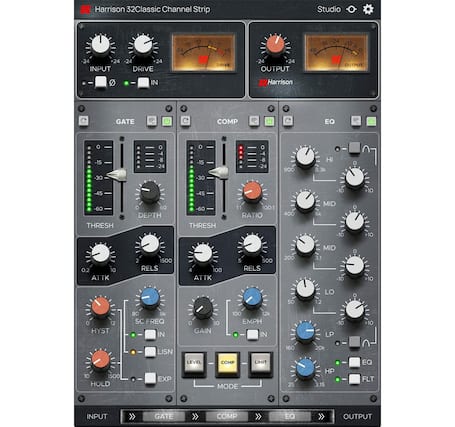The width and height of the screenshot is (455, 427).
Task: Click the OUTPUT VU meter display
Action: [x=336, y=52]
